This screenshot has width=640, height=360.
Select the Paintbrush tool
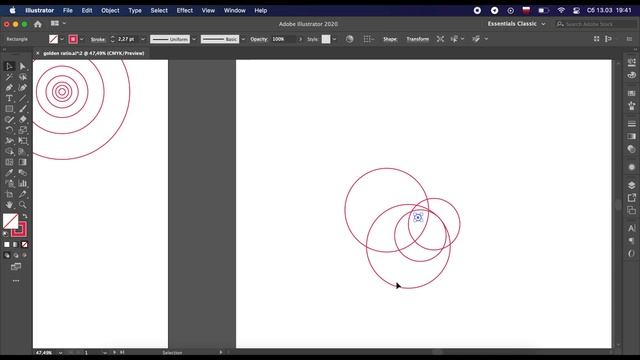(x=22, y=109)
